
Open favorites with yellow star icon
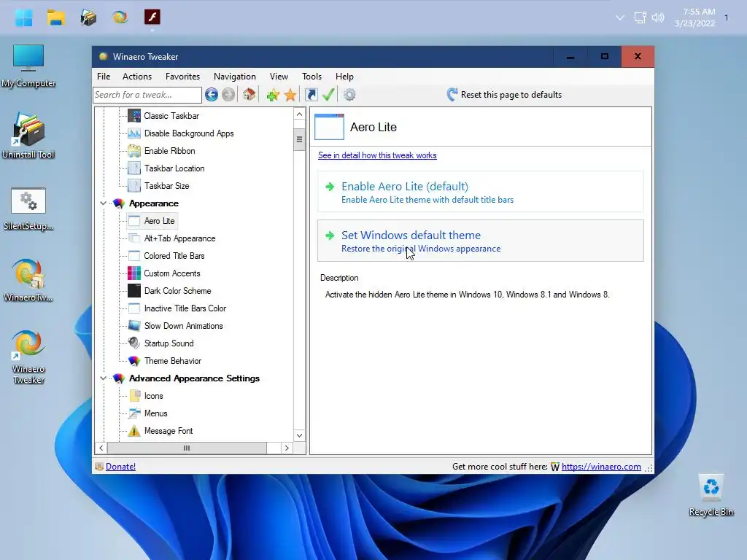[x=290, y=95]
